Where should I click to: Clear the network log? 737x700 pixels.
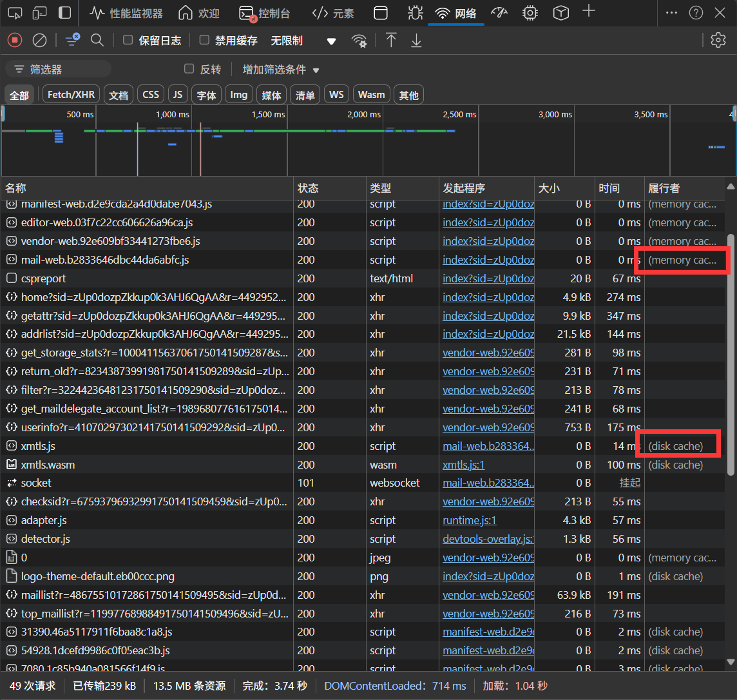click(x=39, y=41)
